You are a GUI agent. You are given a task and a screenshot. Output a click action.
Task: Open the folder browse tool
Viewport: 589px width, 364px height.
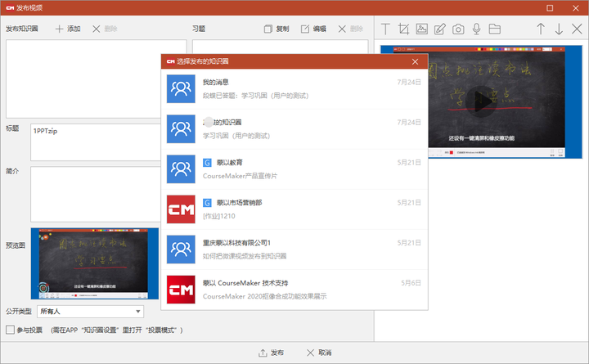[494, 29]
